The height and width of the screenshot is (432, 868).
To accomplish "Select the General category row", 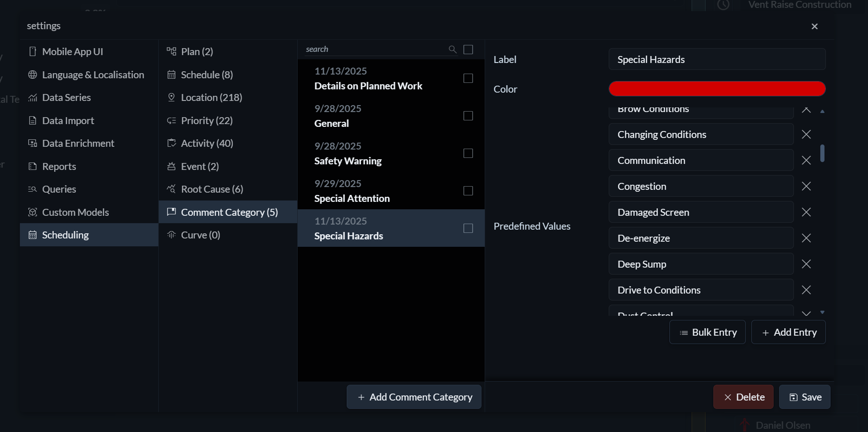I will click(x=391, y=116).
